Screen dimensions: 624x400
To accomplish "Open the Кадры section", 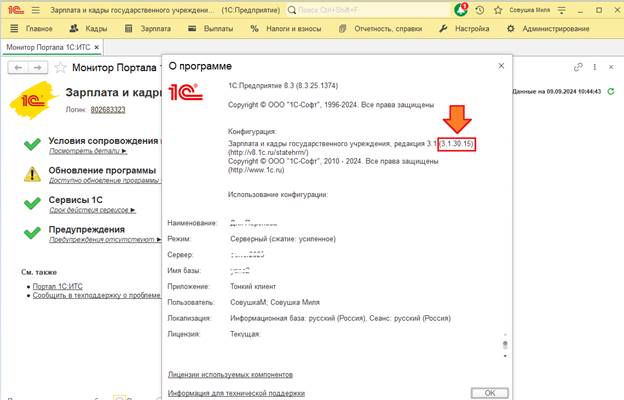I will click(x=88, y=29).
